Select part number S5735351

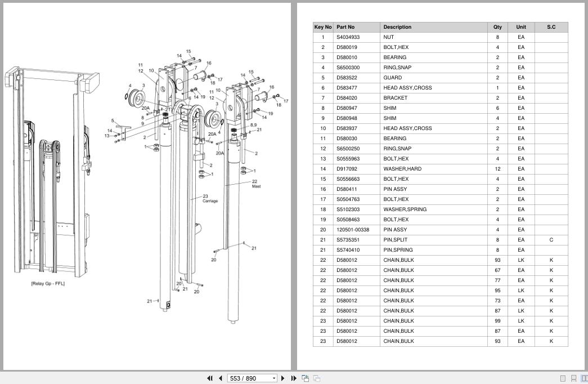348,240
